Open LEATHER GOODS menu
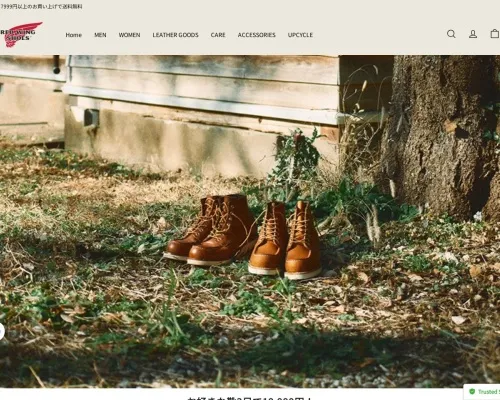Viewport: 500px width, 400px height. point(175,35)
